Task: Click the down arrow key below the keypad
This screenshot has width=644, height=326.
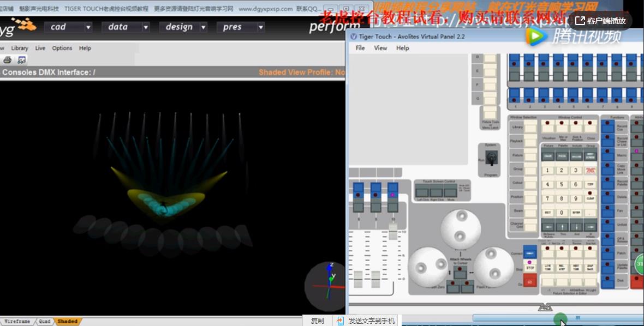Action: 576,226
